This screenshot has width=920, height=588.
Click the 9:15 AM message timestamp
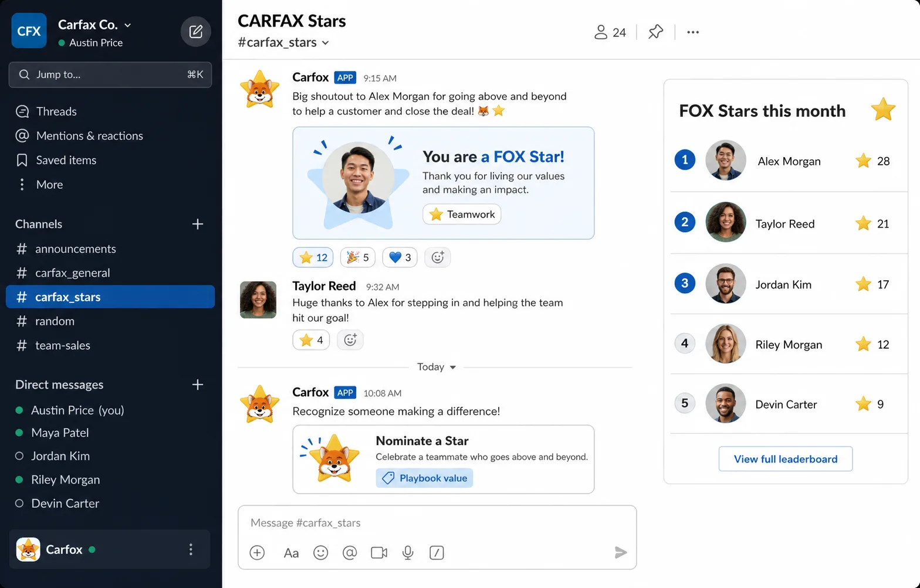click(380, 78)
